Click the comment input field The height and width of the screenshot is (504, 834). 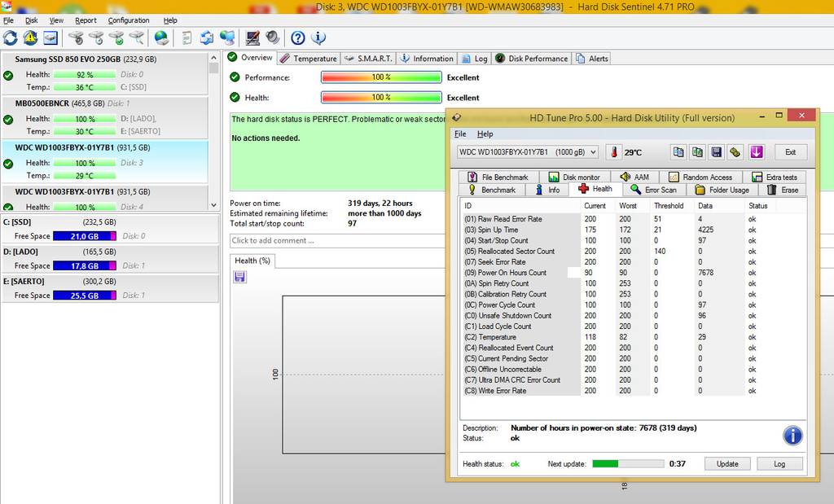[337, 240]
